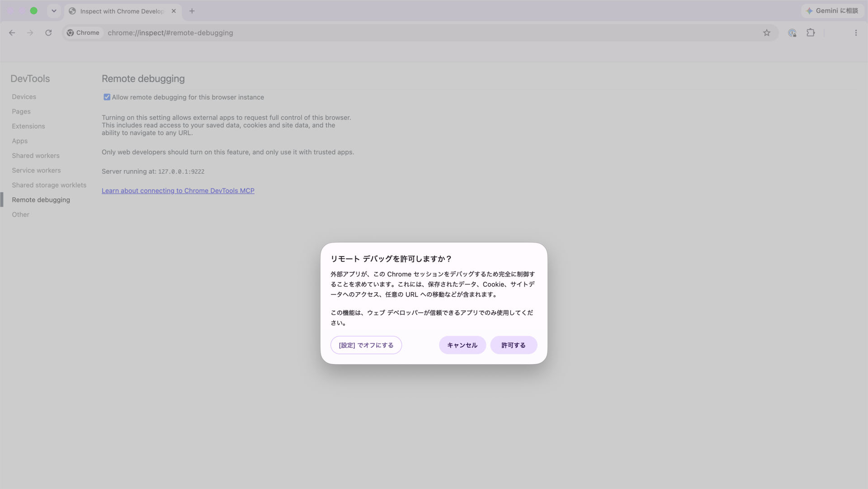This screenshot has width=868, height=489.
Task: Open the Devices section
Action: tap(24, 97)
